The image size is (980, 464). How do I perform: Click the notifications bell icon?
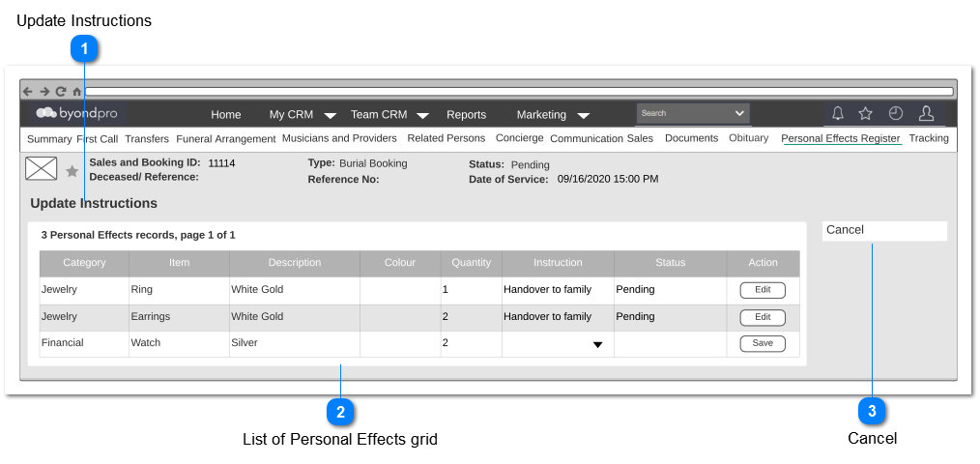click(838, 113)
